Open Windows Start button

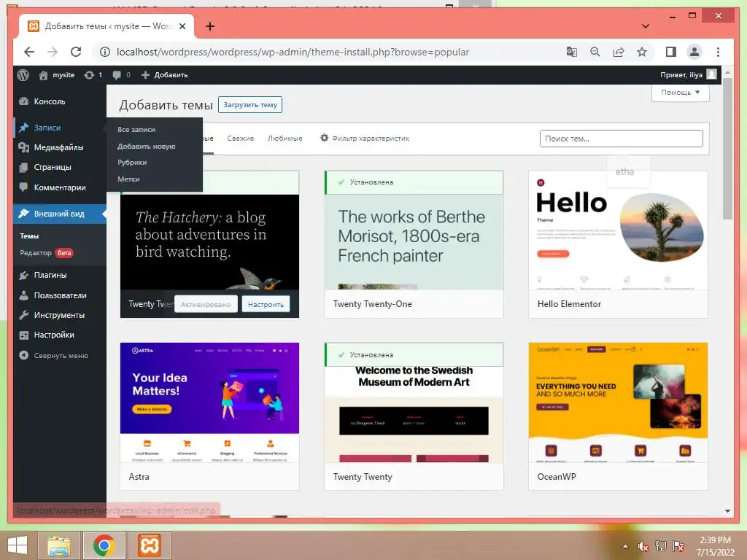pos(18,545)
